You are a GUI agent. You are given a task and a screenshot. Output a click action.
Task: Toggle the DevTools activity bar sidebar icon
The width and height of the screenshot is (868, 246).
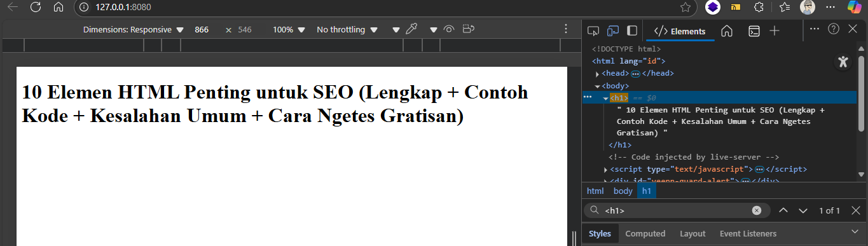pyautogui.click(x=632, y=31)
